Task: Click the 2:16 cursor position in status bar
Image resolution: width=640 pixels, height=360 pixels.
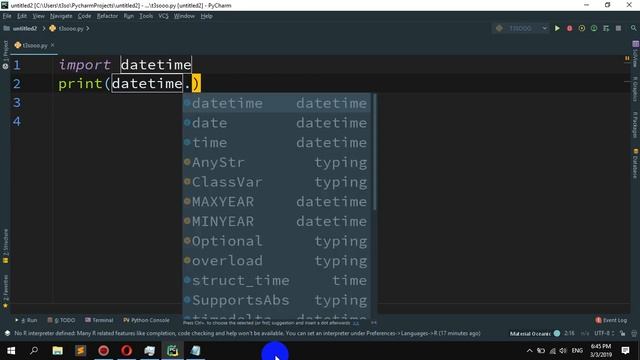Action: click(569, 333)
